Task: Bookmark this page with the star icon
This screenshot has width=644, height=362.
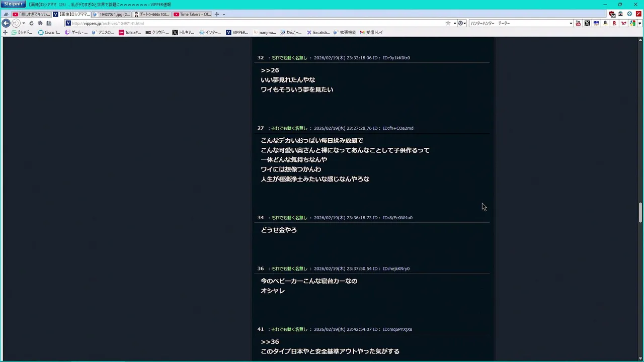Action: click(x=448, y=23)
